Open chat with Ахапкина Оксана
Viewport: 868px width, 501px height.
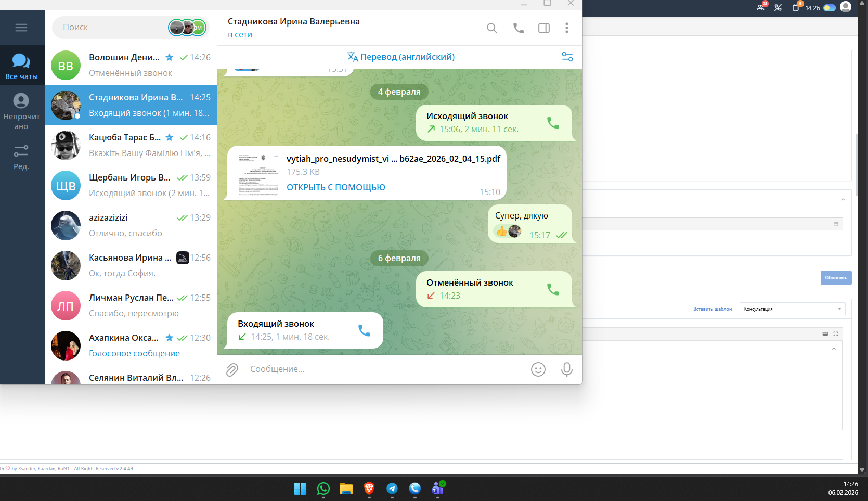click(131, 346)
